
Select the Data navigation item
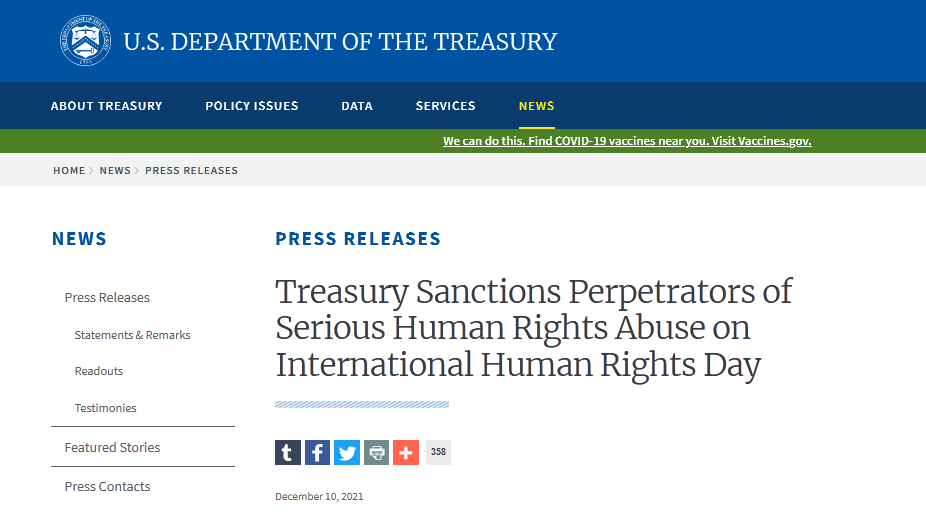pos(357,106)
